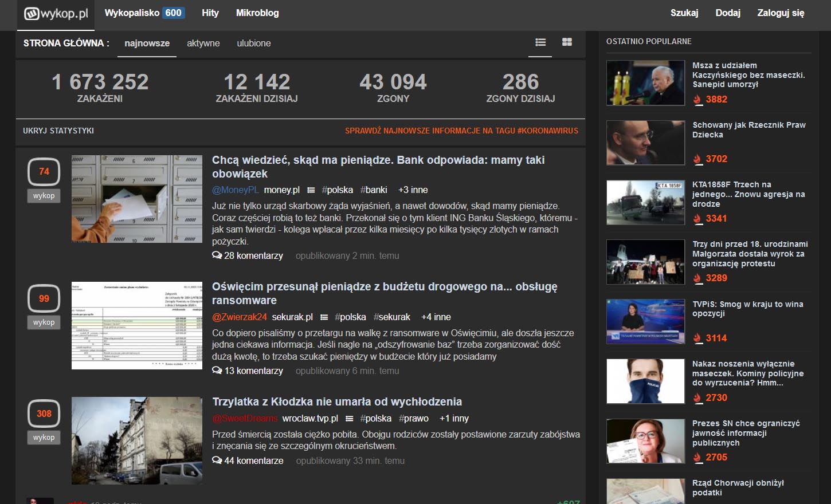
Task: Open thumbnail for Msza z udziałem Kaczyńskiego
Action: (x=645, y=83)
